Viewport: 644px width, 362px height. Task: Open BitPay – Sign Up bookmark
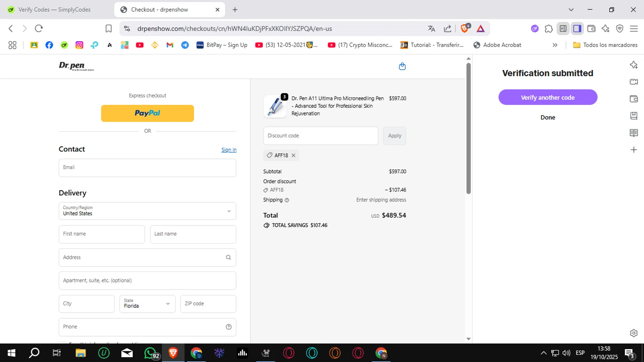pyautogui.click(x=222, y=45)
